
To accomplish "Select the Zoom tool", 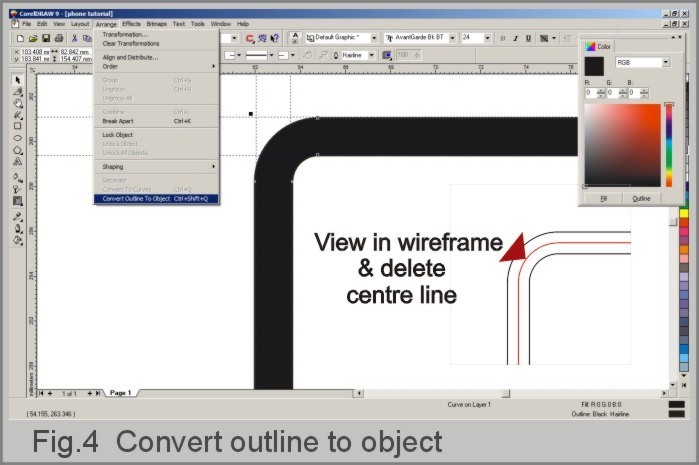I will (x=18, y=103).
